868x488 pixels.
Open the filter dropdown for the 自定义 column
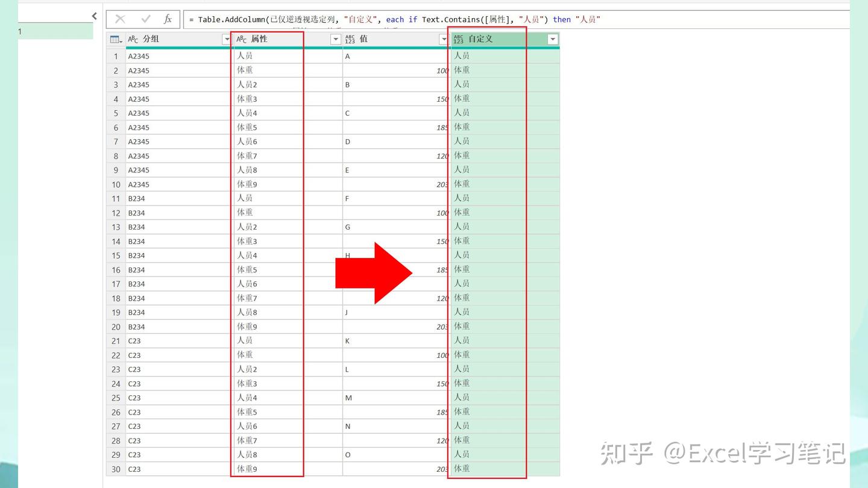[552, 39]
